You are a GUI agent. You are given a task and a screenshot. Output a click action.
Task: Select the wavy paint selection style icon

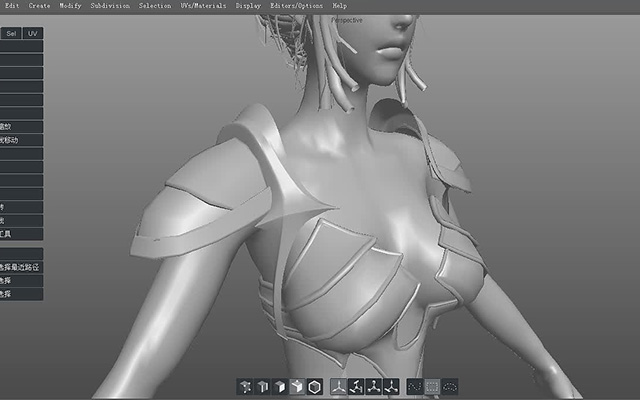[x=415, y=386]
